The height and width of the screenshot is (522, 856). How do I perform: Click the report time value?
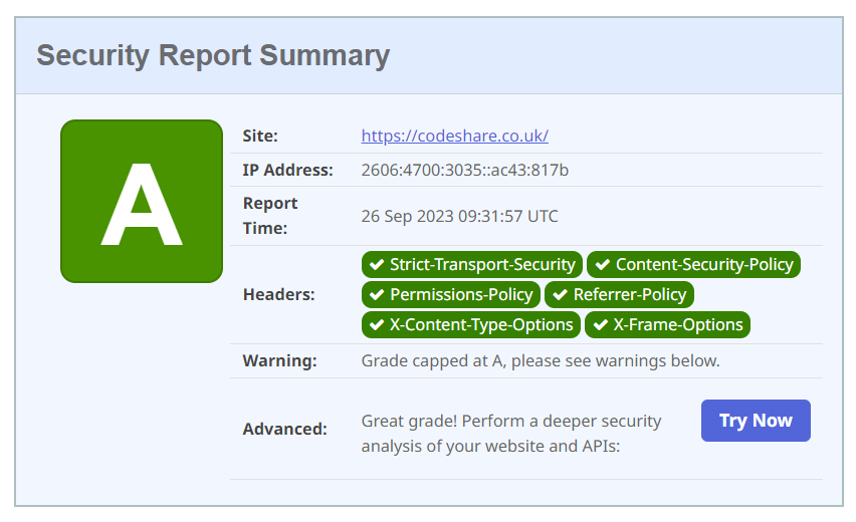pos(460,216)
